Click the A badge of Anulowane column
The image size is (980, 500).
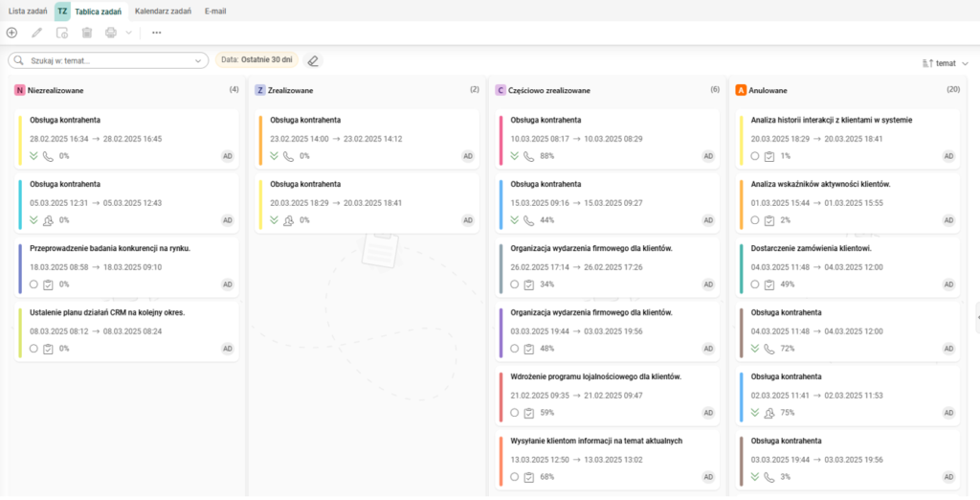[742, 90]
